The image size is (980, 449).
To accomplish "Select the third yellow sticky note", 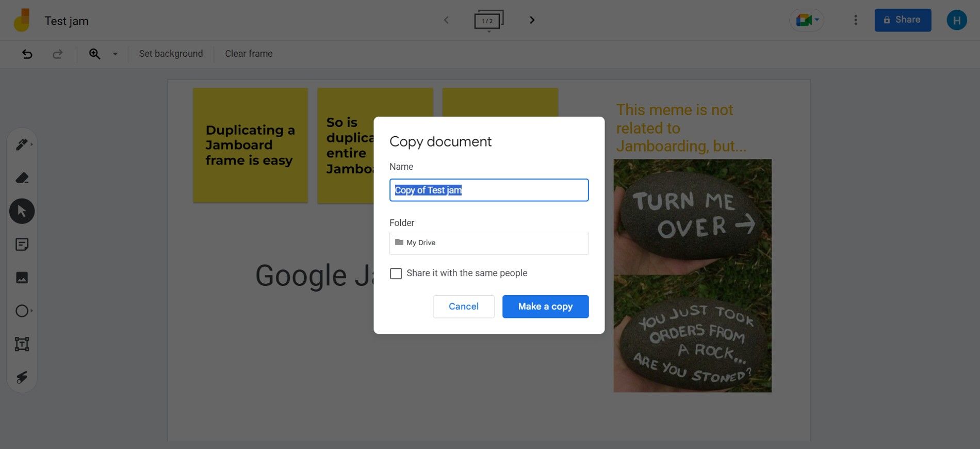I will [500, 102].
